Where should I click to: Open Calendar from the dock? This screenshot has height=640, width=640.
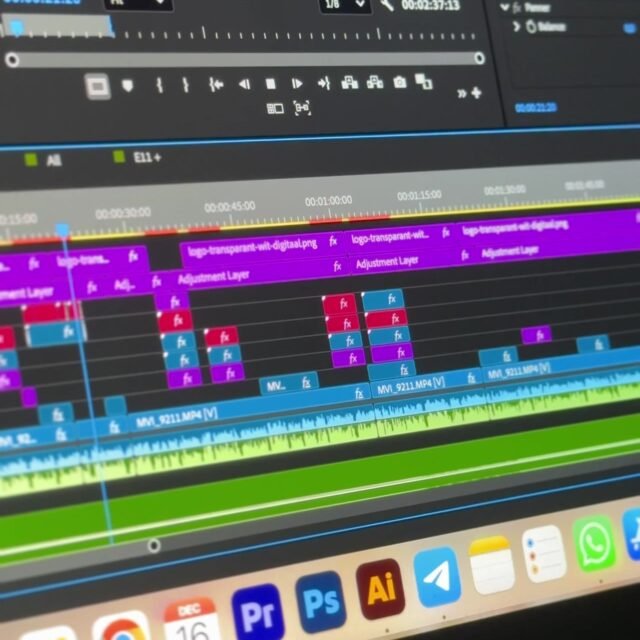click(191, 620)
